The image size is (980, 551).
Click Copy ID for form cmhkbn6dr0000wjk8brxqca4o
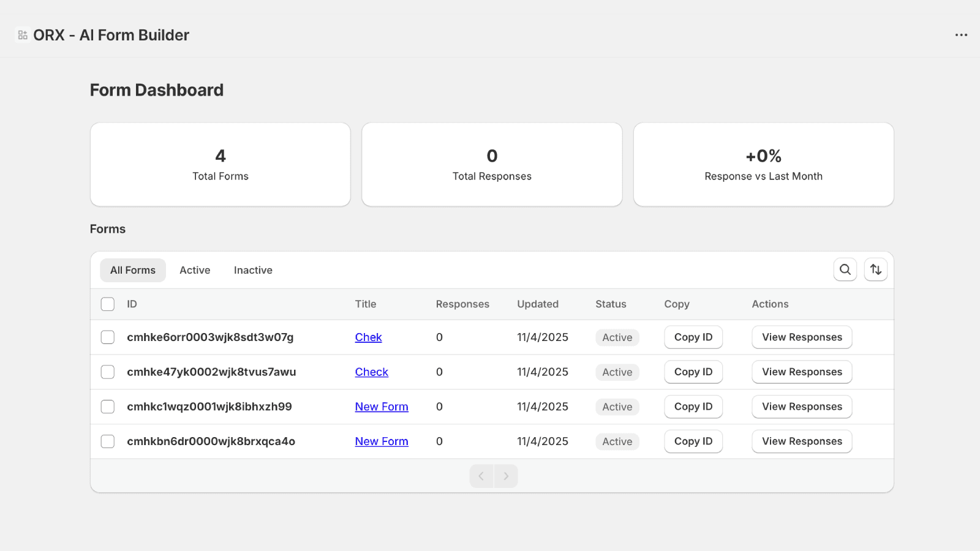[693, 441]
